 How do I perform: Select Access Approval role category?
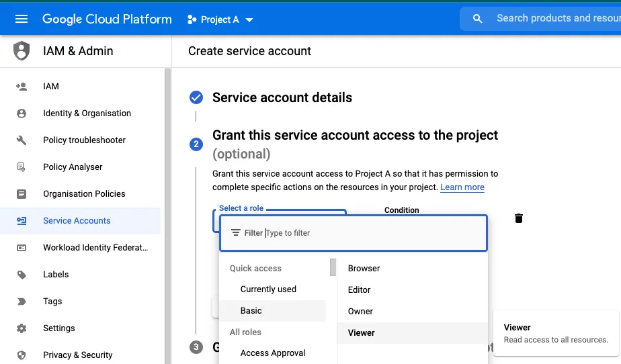click(x=272, y=353)
